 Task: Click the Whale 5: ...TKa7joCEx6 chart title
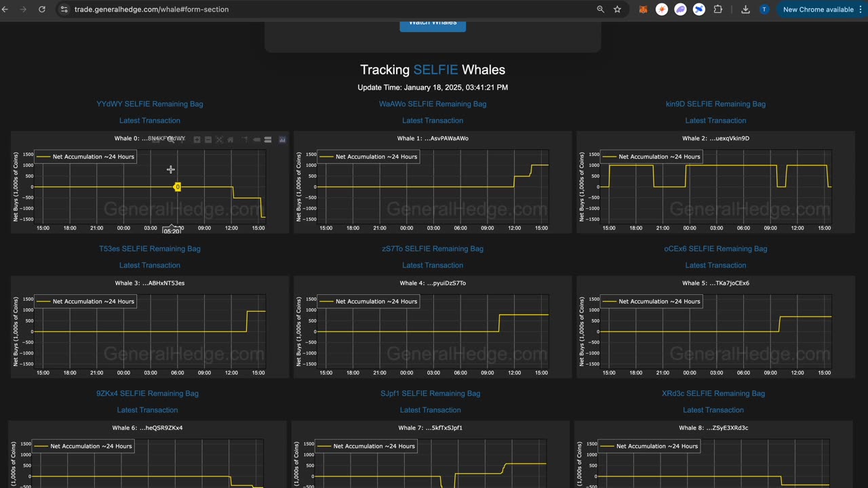715,283
